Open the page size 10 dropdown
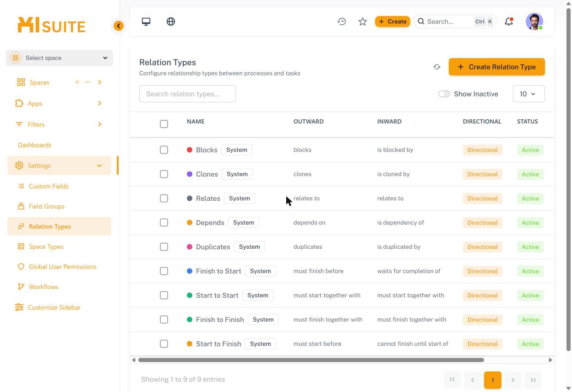 (x=528, y=94)
